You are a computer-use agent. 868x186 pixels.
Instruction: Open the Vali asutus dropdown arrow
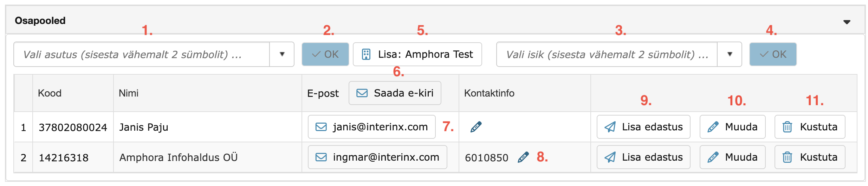click(x=282, y=54)
